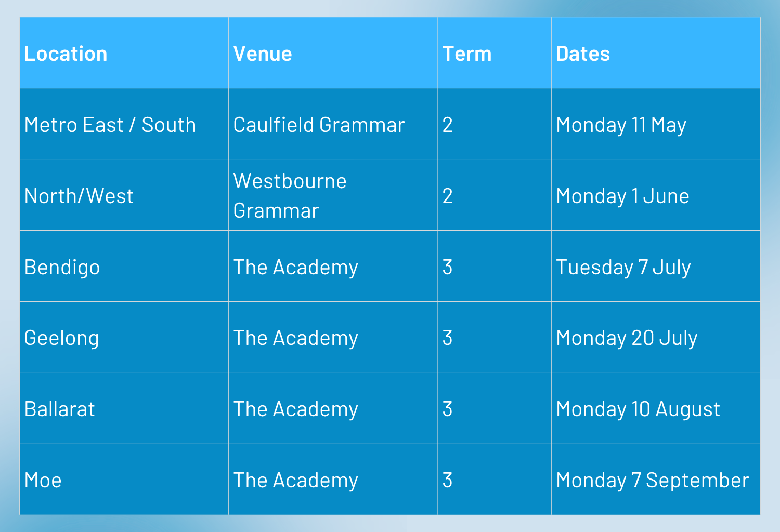The image size is (780, 532).
Task: Select the North/West location cell
Action: point(79,196)
